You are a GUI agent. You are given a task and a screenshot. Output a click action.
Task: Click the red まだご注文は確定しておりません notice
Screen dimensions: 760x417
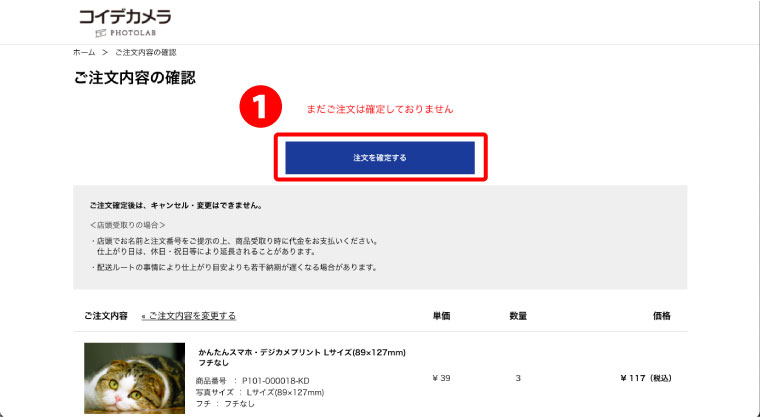pyautogui.click(x=380, y=109)
